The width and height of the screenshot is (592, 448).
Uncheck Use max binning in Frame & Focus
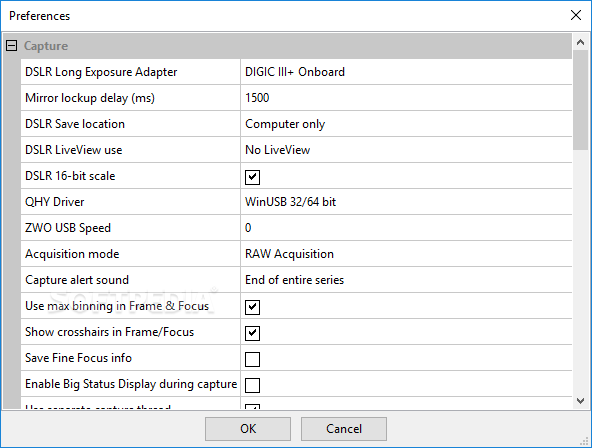click(x=252, y=307)
